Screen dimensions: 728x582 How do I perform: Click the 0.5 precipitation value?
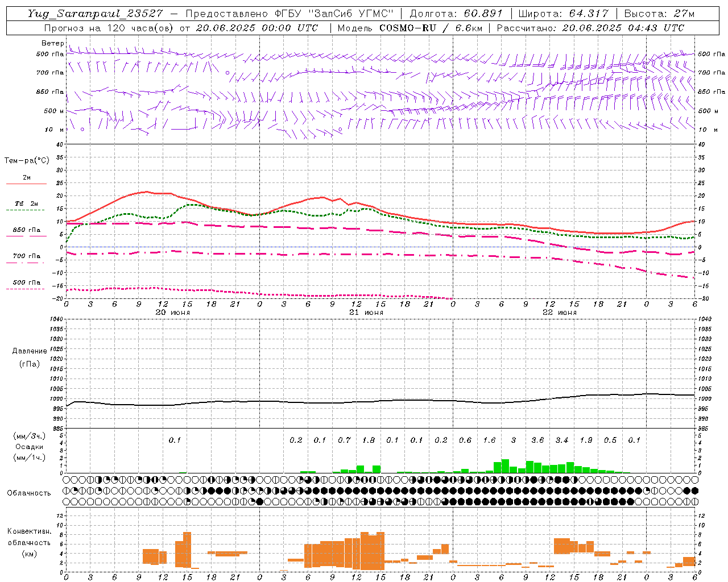click(610, 440)
